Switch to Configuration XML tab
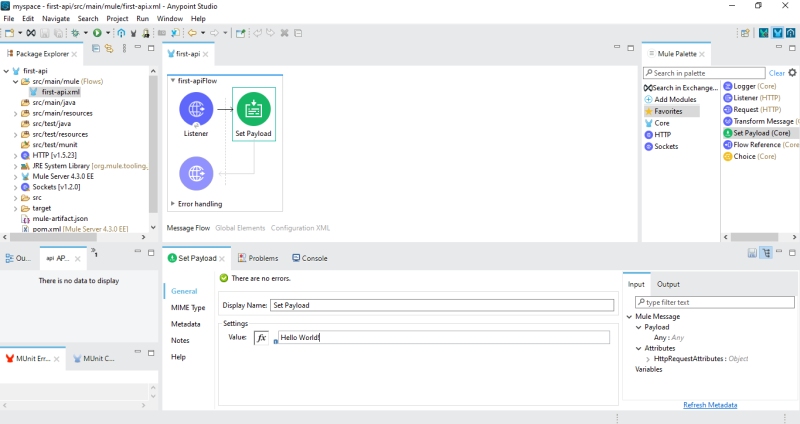 tap(301, 228)
